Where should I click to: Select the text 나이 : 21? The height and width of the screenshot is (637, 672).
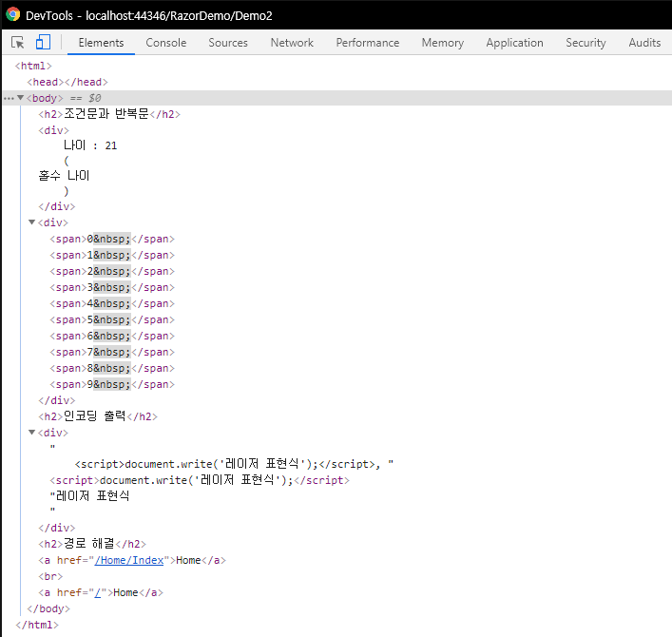[x=90, y=145]
